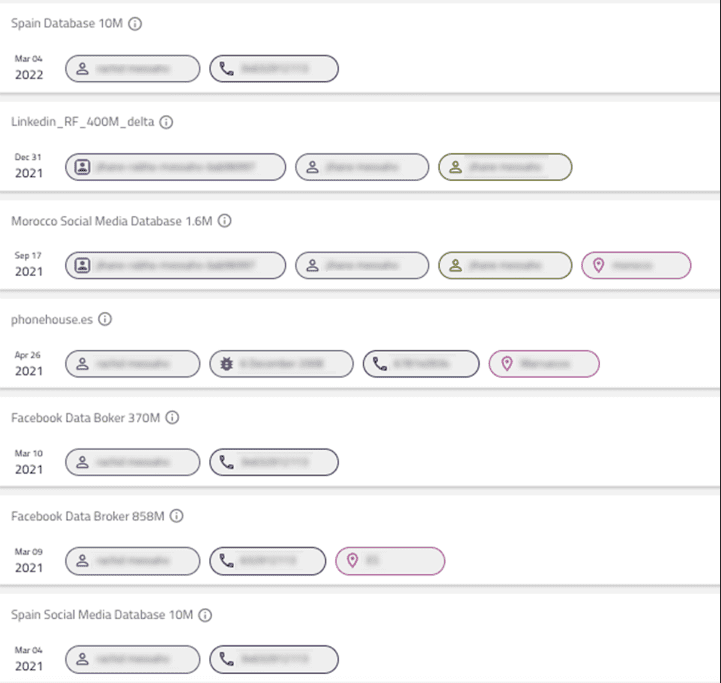Select the phone chip in Facebook Data Boker 370M
Viewport: 721px width, 683px height.
click(274, 462)
